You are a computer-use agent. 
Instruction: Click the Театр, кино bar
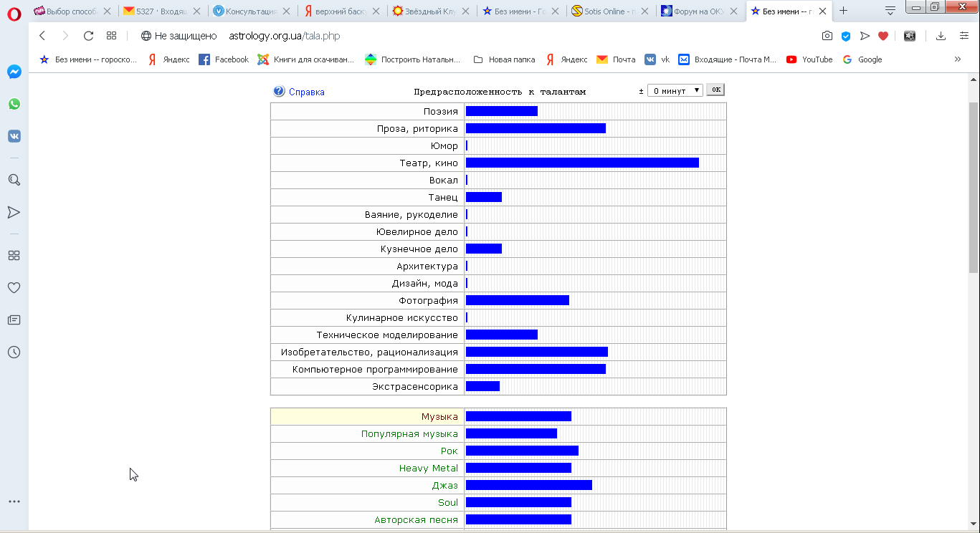pos(582,163)
